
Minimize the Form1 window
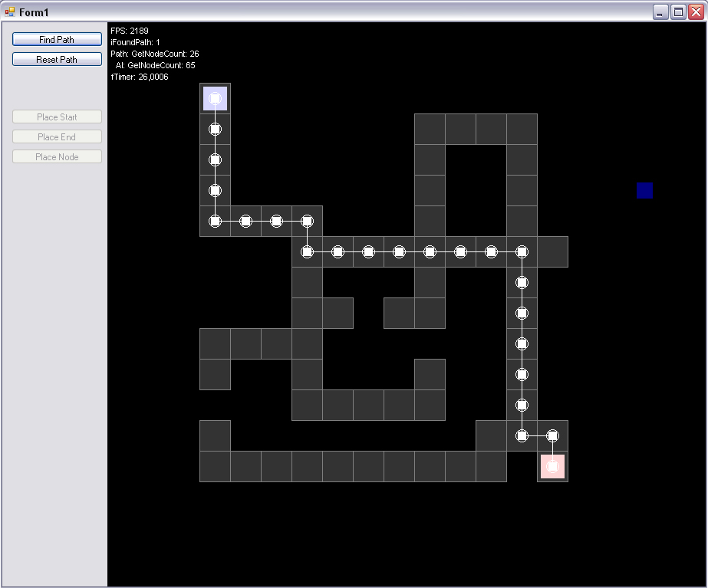pyautogui.click(x=660, y=11)
